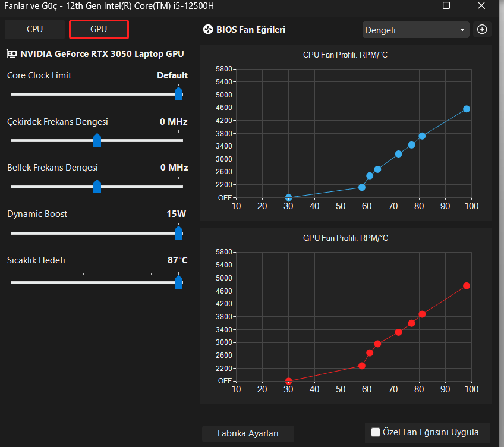Click the CPU Fan Profili chart title

tap(345, 55)
